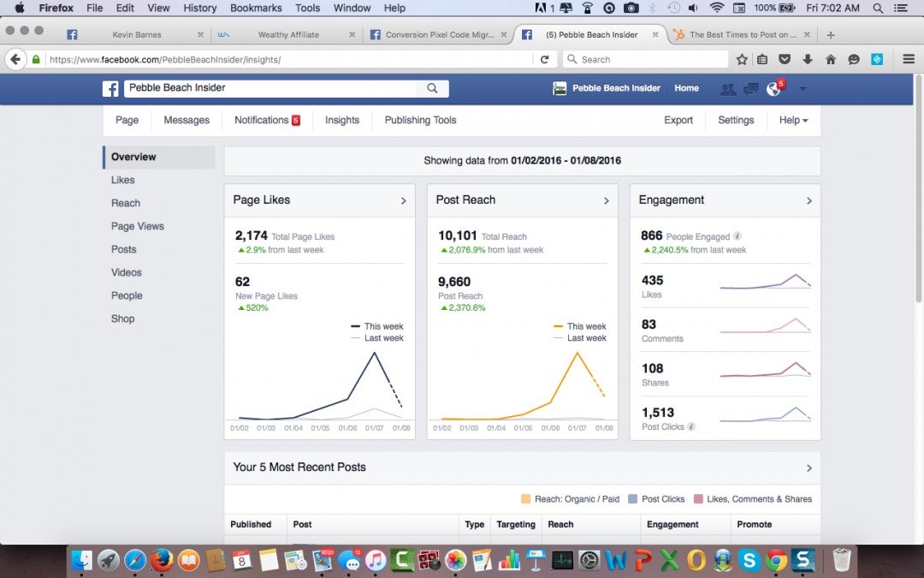Image resolution: width=924 pixels, height=578 pixels.
Task: Open the Trash in the dock
Action: click(842, 560)
